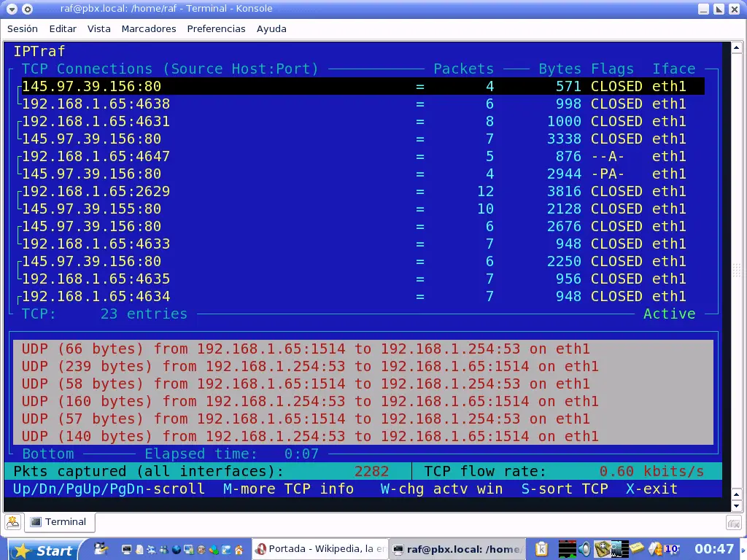Screen dimensions: 747x560
Task: Open the Editar menu
Action: (x=63, y=28)
